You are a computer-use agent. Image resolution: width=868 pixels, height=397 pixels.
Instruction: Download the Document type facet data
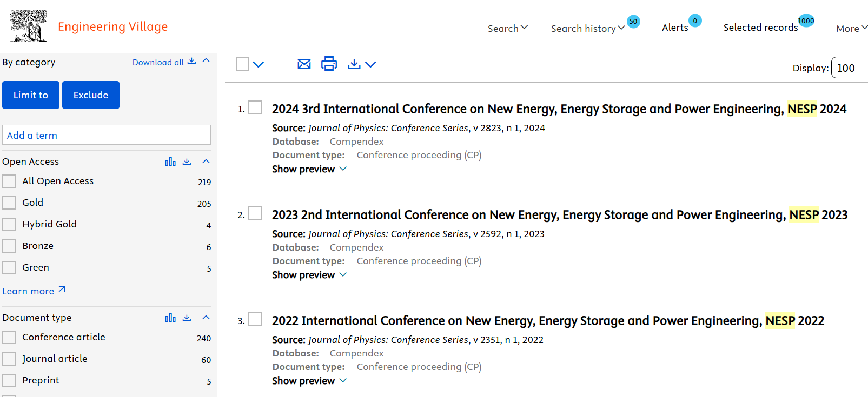[187, 318]
